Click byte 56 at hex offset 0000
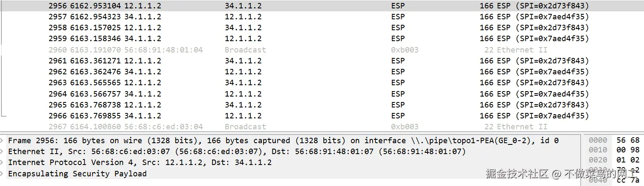 click(621, 140)
